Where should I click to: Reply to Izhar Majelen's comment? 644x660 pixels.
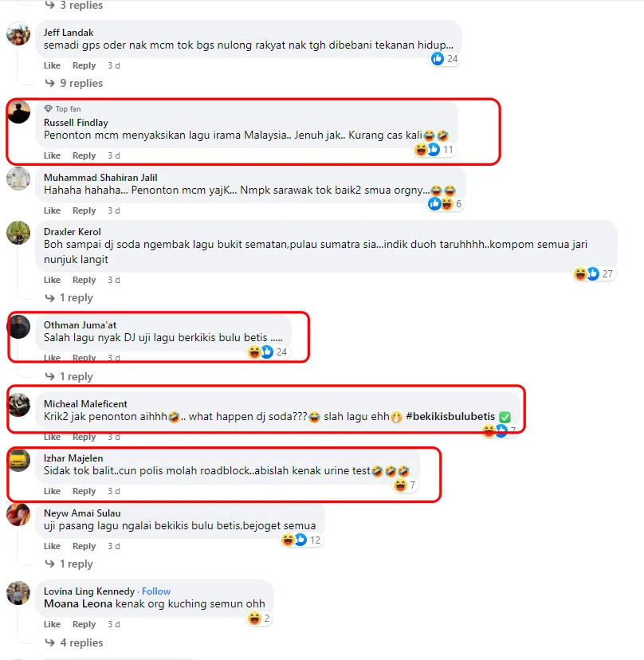click(84, 491)
